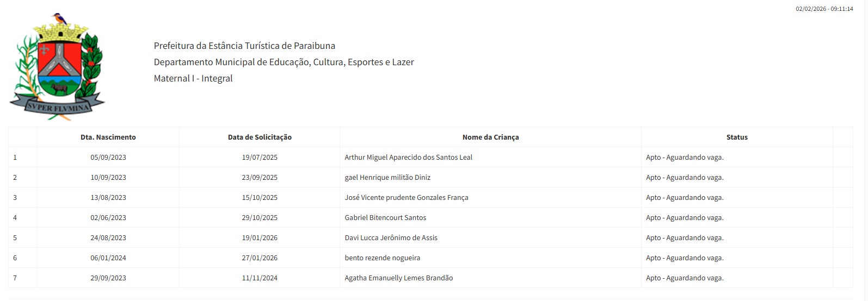The width and height of the screenshot is (868, 301).
Task: Click the Data de Solicitação column header
Action: tap(260, 137)
